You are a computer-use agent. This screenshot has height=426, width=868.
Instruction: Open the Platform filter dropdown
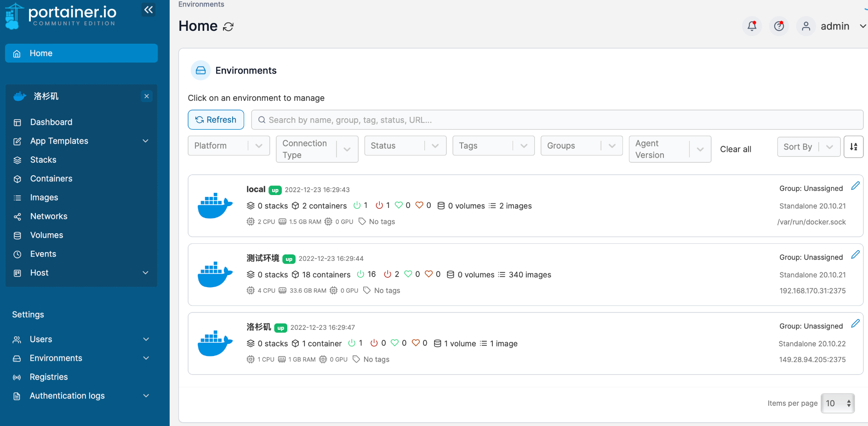229,146
